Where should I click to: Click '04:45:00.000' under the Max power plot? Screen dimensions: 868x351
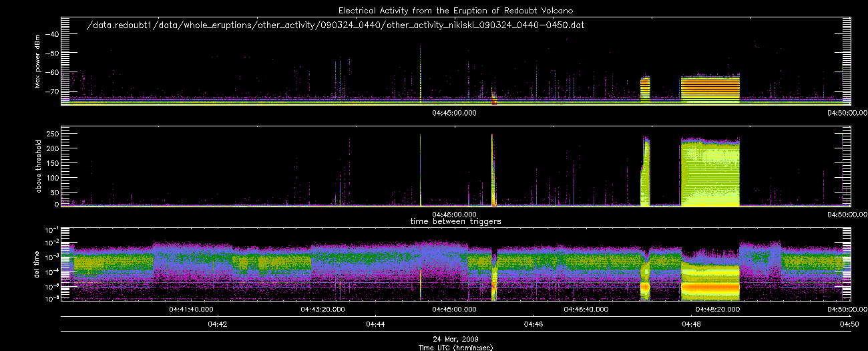click(453, 113)
